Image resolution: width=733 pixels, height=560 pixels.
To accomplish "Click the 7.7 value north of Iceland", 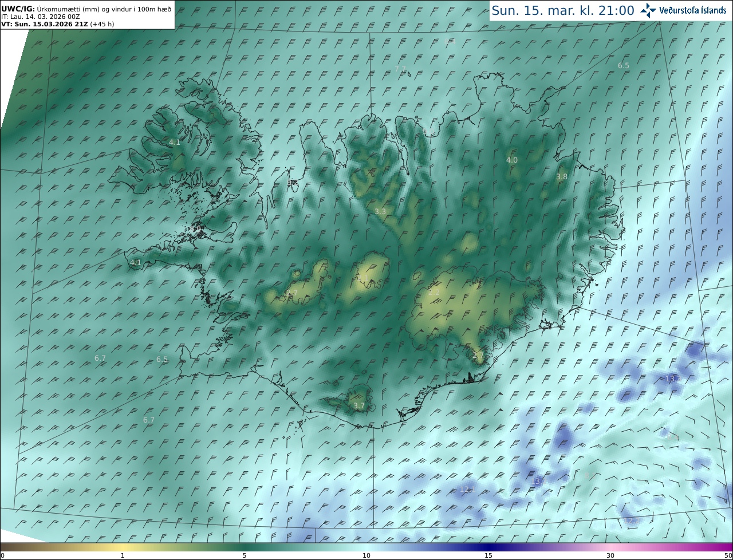I will coord(400,69).
